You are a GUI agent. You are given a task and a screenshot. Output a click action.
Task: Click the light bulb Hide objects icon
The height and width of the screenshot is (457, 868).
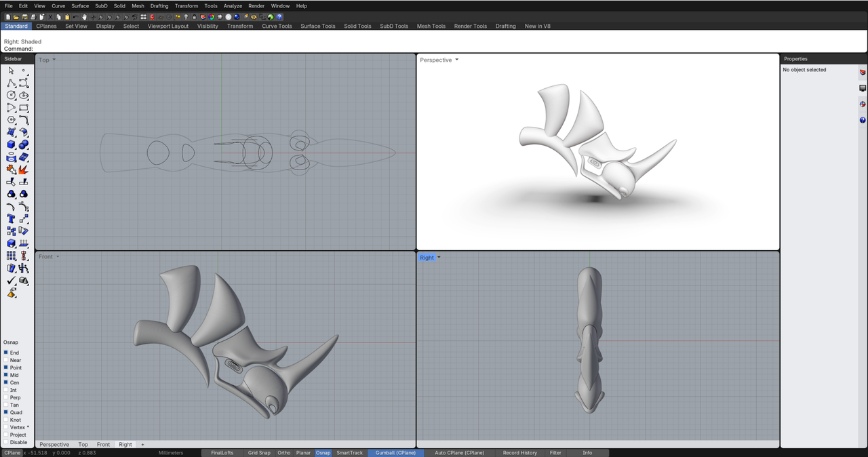[x=186, y=17]
